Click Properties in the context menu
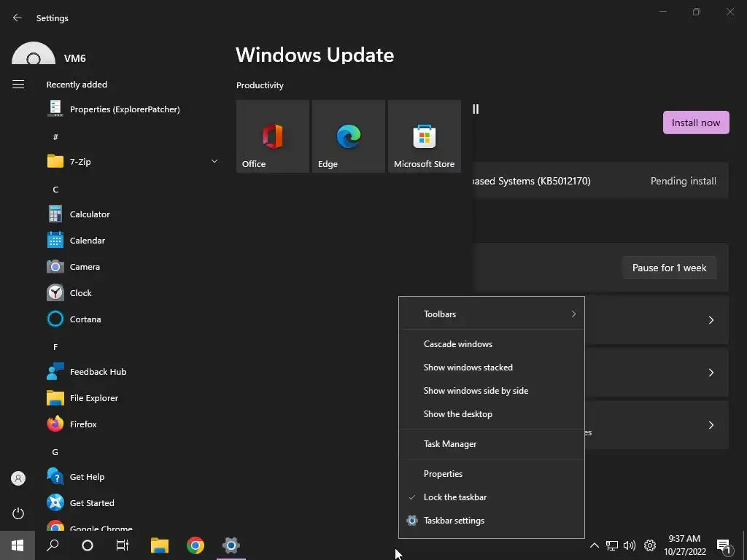Image resolution: width=747 pixels, height=560 pixels. 491,474
